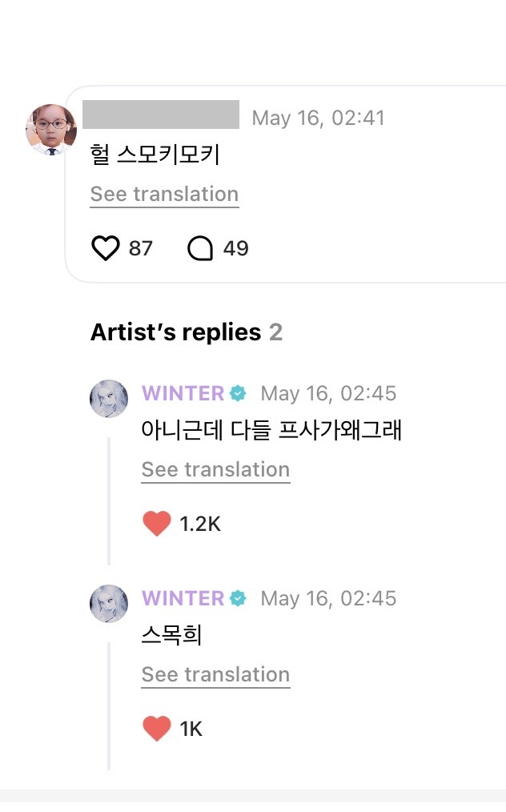Toggle the red heart with 1.2K likes
This screenshot has height=812, width=506.
coord(157,524)
